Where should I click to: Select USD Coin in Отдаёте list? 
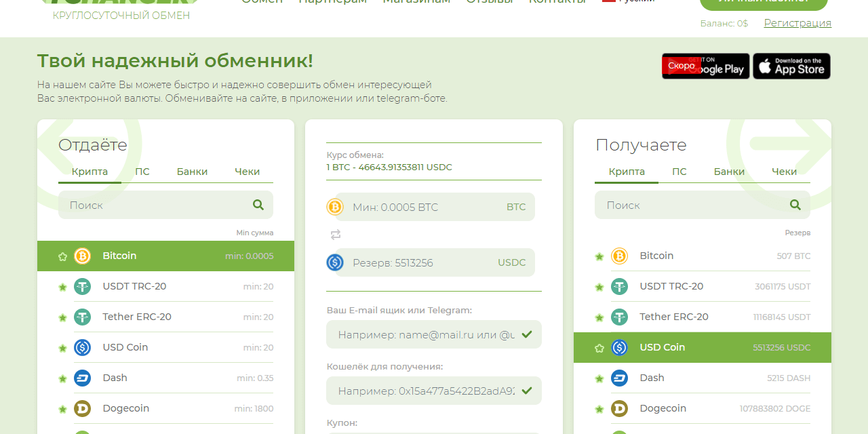click(125, 347)
